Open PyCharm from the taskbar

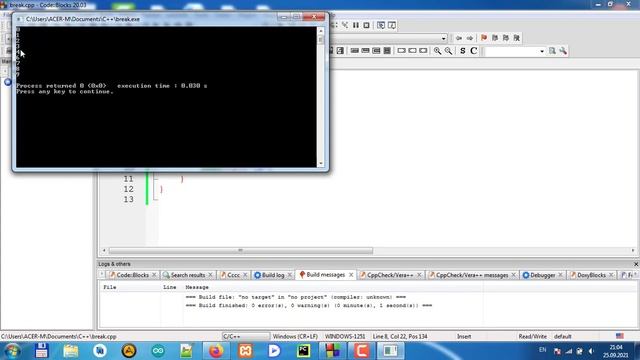pyautogui.click(x=303, y=351)
